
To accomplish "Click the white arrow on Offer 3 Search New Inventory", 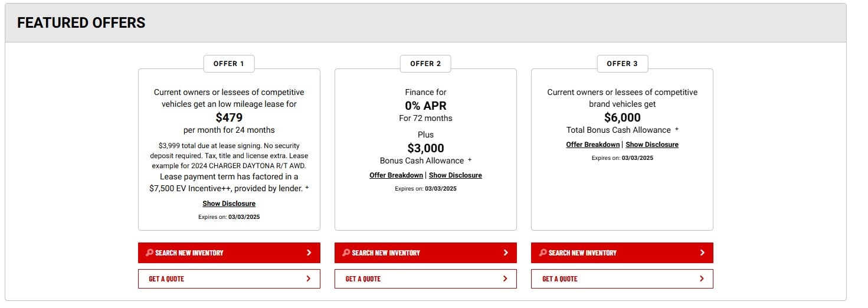I will (702, 253).
